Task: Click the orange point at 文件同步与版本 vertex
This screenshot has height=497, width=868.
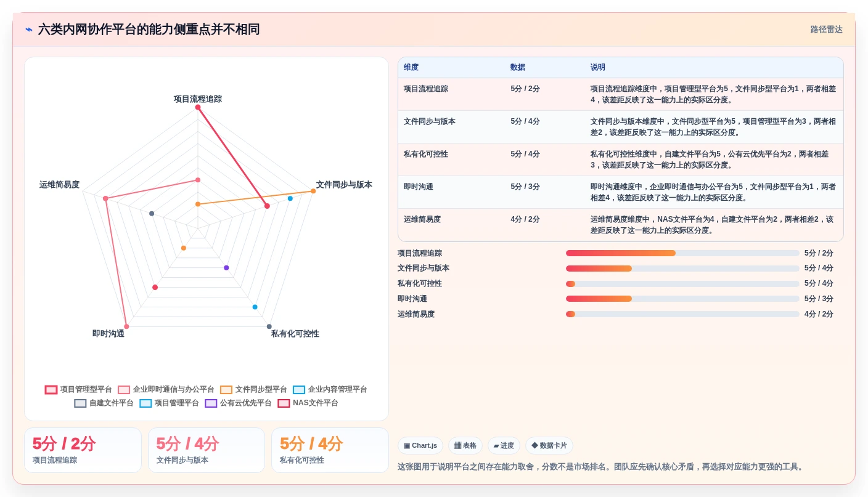Action: pos(313,191)
